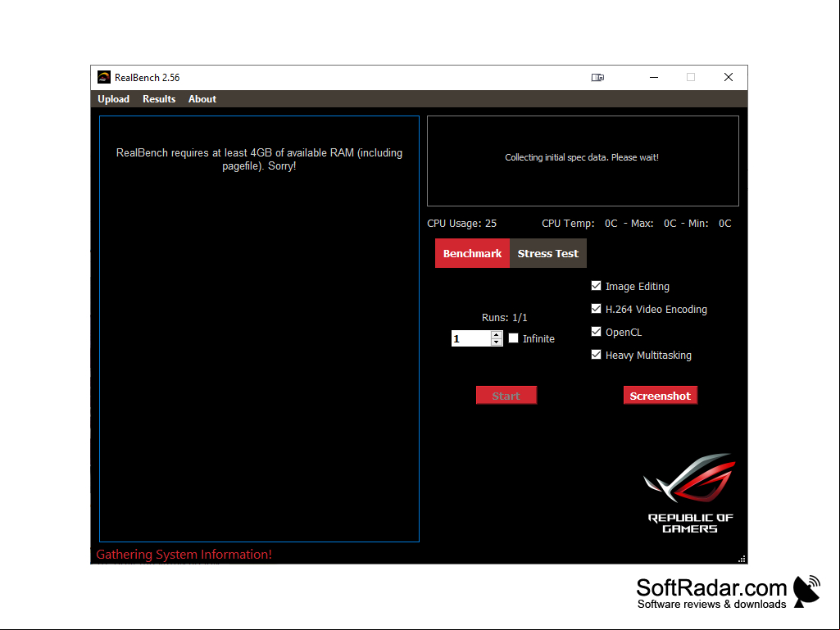Click the 'RealBench 2.56' window title

click(x=147, y=78)
